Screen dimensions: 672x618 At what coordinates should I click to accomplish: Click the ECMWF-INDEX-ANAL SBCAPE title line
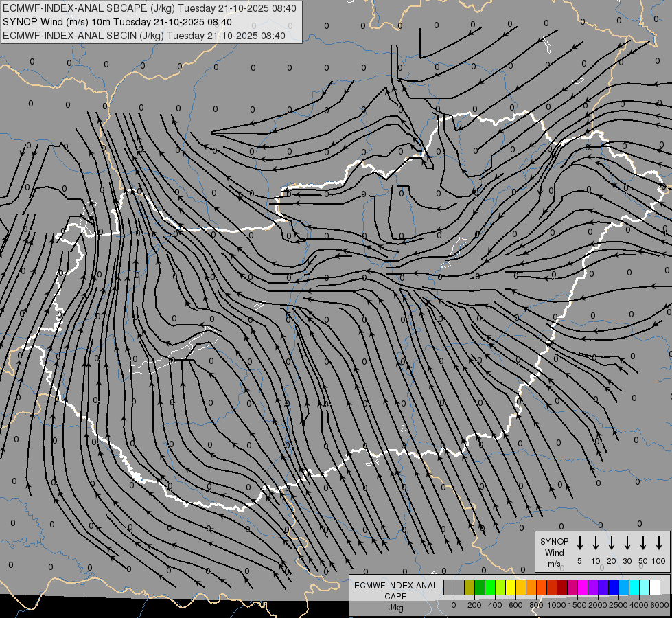tap(149, 8)
